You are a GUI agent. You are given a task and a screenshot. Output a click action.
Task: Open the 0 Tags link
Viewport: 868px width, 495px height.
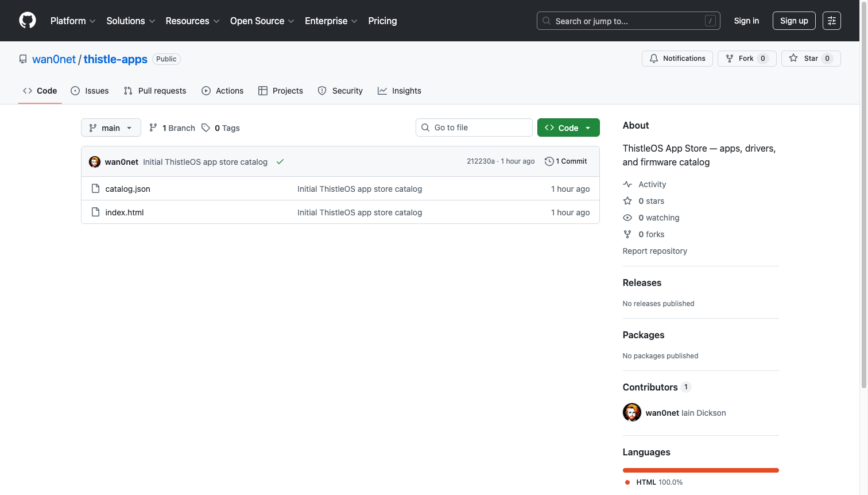pyautogui.click(x=221, y=128)
